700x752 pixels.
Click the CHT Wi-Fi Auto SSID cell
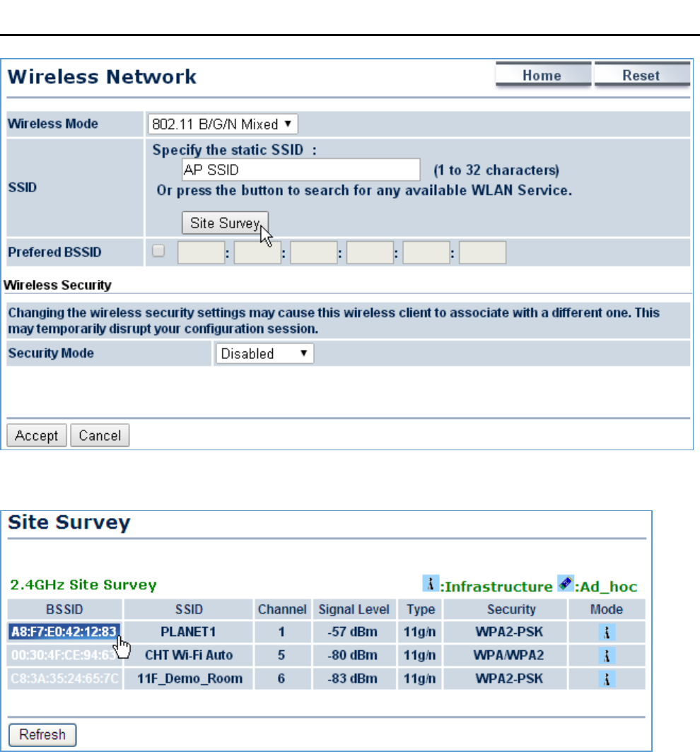pyautogui.click(x=189, y=655)
